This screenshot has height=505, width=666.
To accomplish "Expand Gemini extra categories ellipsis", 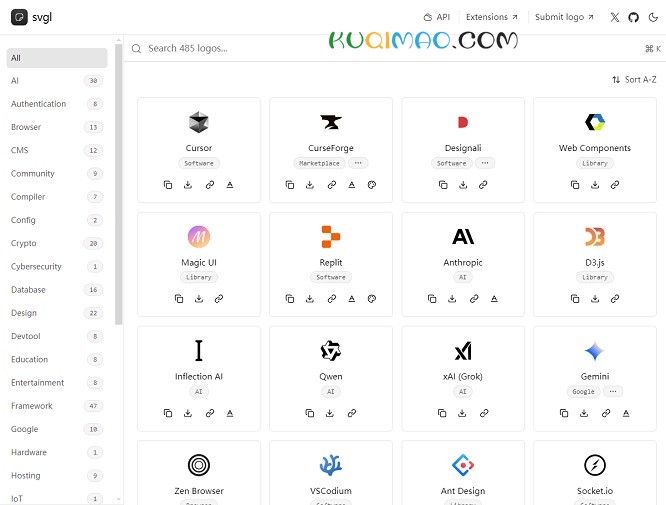I will tap(612, 391).
